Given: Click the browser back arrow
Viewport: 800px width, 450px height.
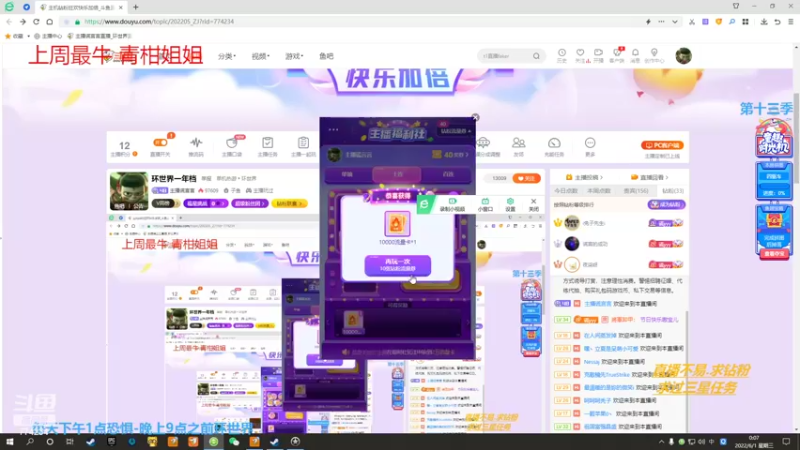Looking at the screenshot, I should click(x=9, y=21).
